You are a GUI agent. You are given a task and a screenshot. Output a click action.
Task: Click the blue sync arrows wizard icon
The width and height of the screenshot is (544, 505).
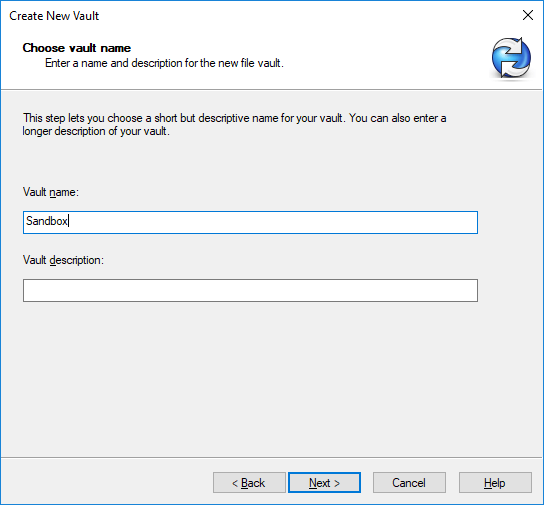coord(511,58)
